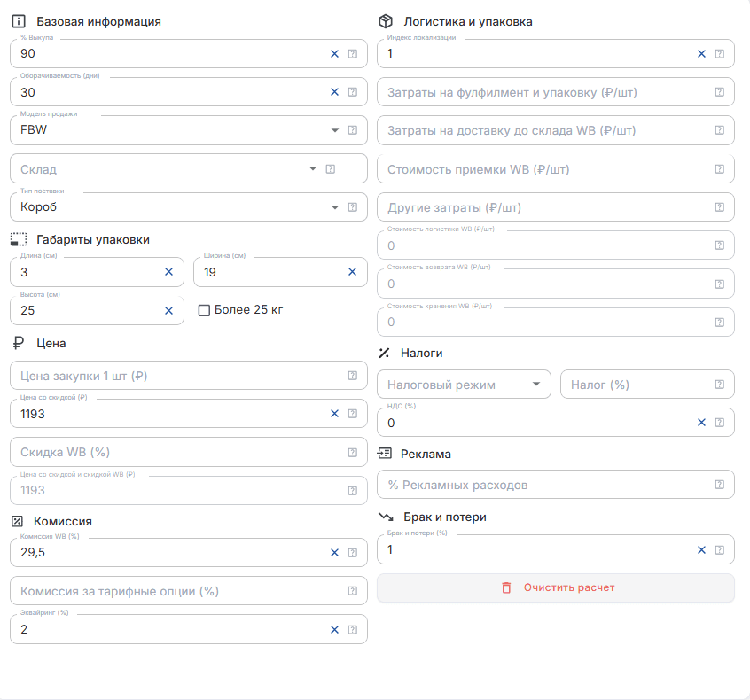
Task: Expand the Налоговый режим dropdown
Action: [536, 384]
